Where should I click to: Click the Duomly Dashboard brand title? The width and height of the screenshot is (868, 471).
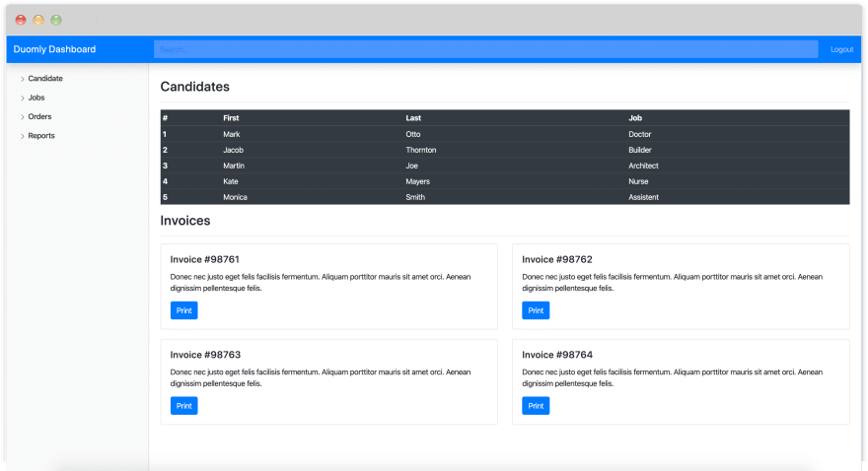54,49
